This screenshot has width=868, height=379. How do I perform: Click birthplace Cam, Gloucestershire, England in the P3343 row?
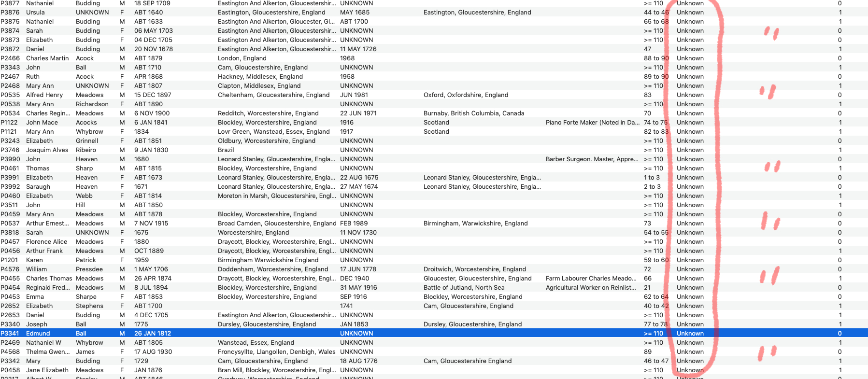click(263, 68)
